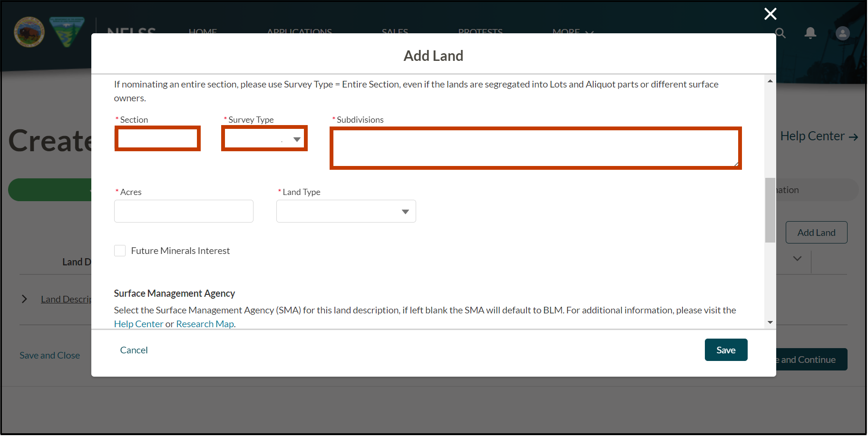Click the Help Center arrow icon
The image size is (868, 438).
[x=852, y=136]
